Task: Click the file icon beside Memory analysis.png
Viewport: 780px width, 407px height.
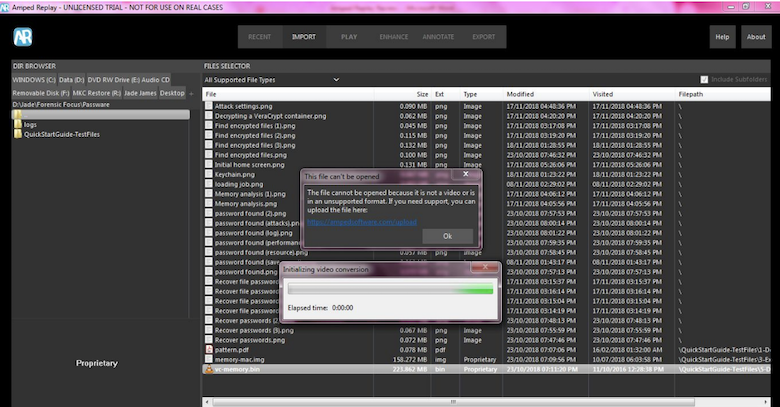Action: [x=209, y=204]
